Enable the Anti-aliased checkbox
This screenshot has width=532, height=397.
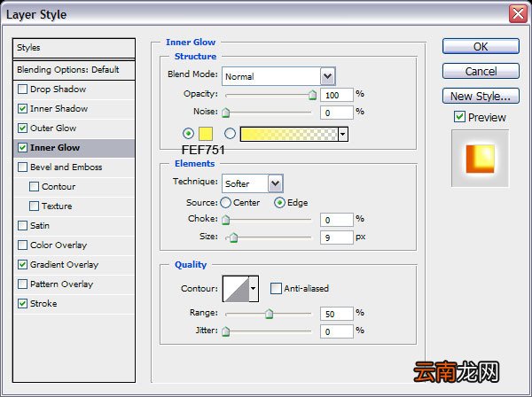276,289
